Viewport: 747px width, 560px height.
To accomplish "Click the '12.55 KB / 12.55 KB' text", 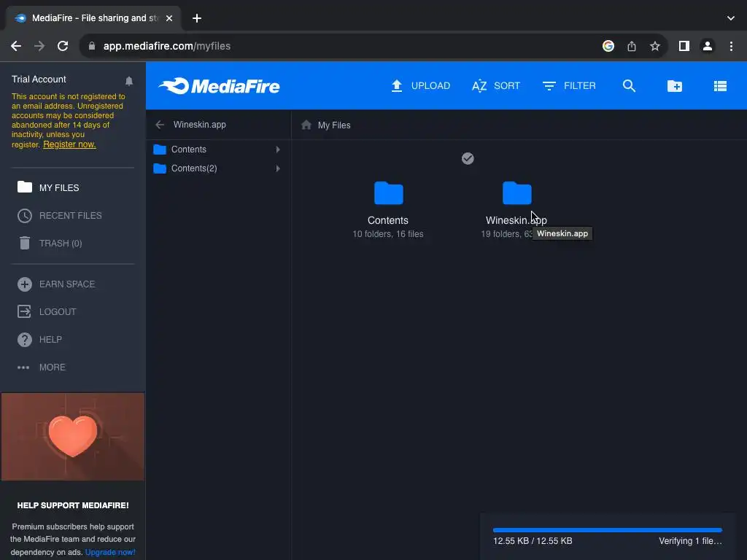I will 533,541.
